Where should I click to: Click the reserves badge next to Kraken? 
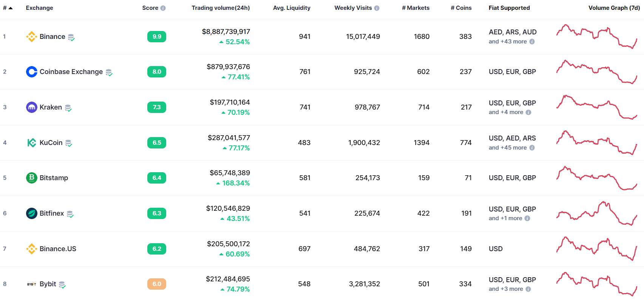[68, 108]
